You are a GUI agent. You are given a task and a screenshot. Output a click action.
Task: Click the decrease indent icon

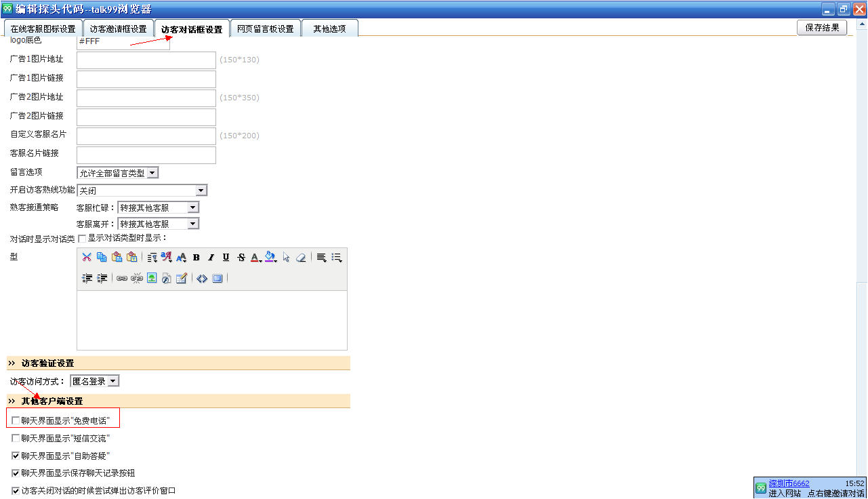87,278
